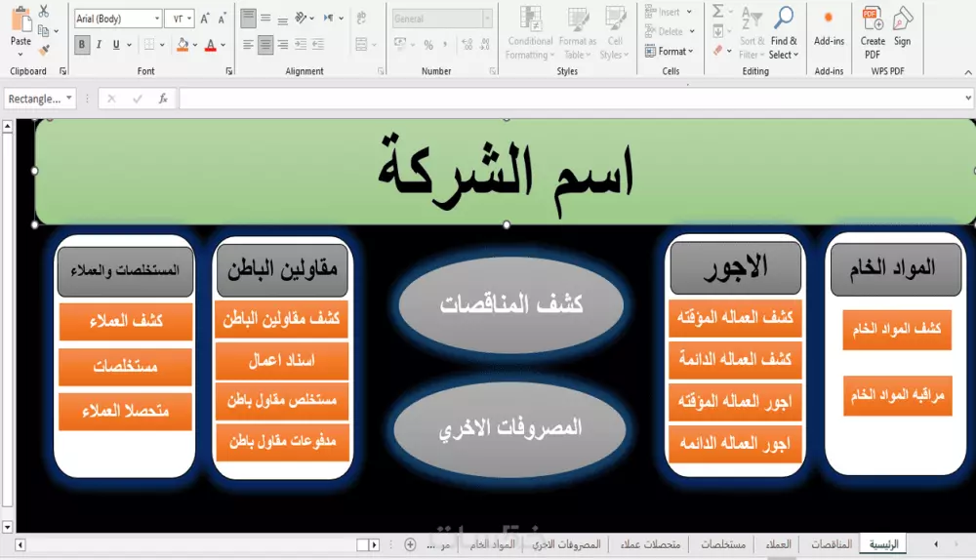Click المصروفات الاخري oval button

point(509,428)
